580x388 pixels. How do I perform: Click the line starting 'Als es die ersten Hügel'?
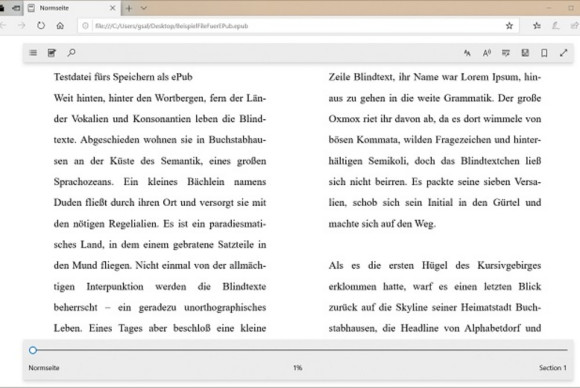click(435, 266)
